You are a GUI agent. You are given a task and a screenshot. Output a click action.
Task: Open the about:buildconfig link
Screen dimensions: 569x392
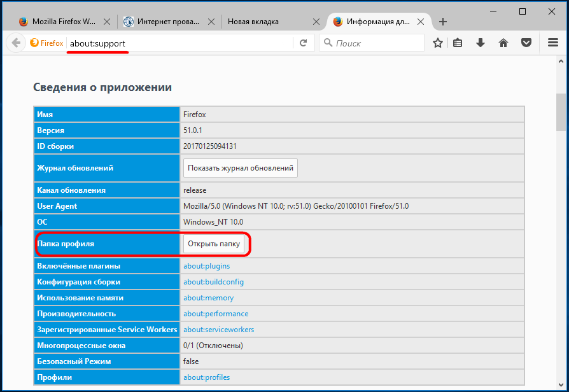coord(213,282)
